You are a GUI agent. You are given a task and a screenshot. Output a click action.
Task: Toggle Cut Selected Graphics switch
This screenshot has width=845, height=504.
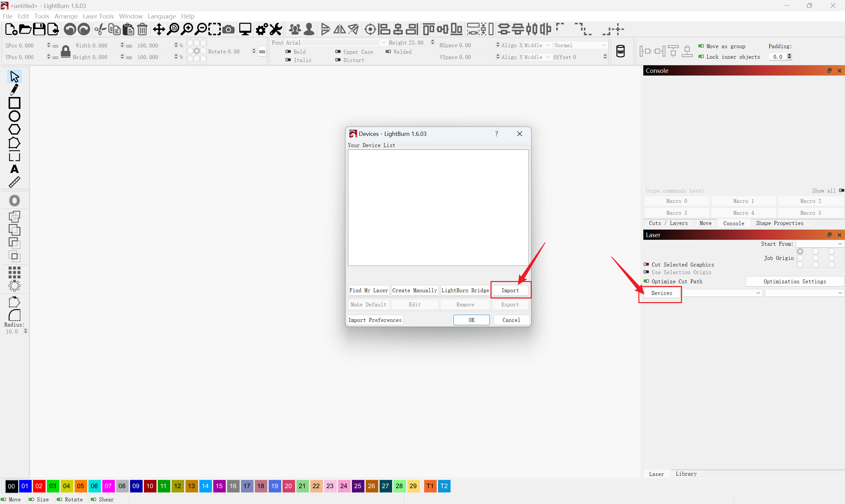[x=646, y=264]
